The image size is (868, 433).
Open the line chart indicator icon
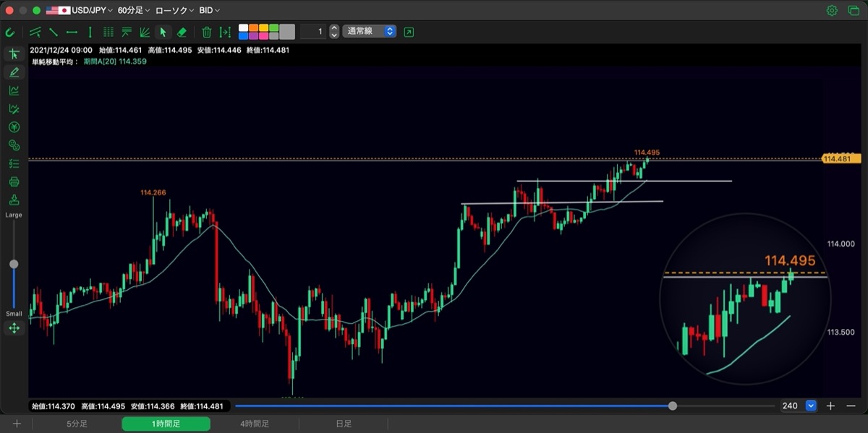click(x=14, y=90)
